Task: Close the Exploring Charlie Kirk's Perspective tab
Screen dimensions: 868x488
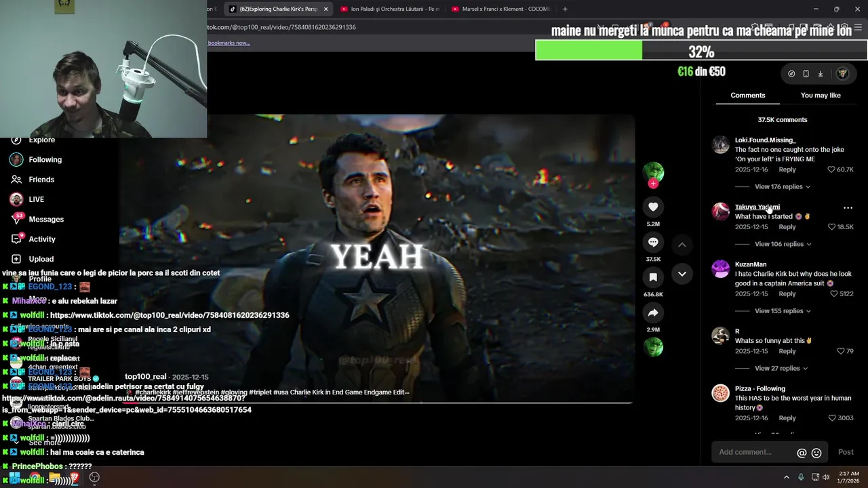Action: (x=325, y=9)
